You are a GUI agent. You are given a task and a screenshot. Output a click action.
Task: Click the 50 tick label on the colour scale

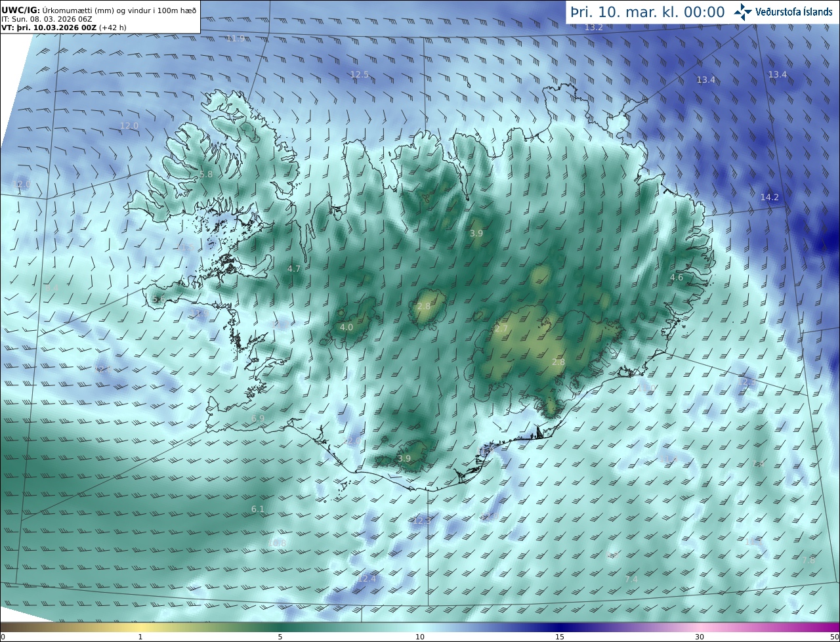834,637
